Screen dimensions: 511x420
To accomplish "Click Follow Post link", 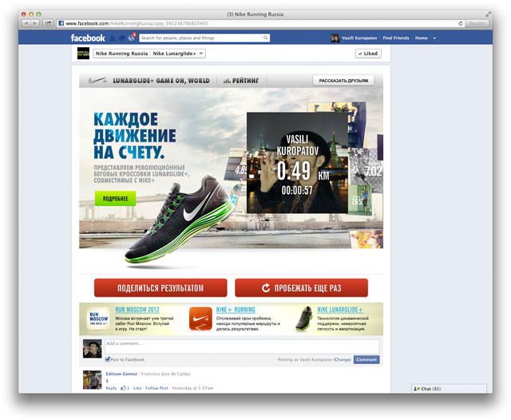I will coord(156,388).
